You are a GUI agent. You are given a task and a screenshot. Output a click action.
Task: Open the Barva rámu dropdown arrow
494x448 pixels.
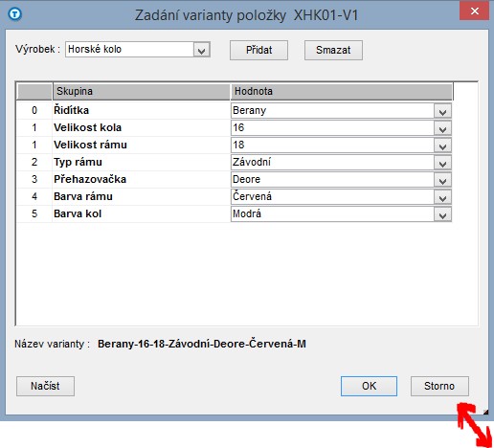point(442,197)
